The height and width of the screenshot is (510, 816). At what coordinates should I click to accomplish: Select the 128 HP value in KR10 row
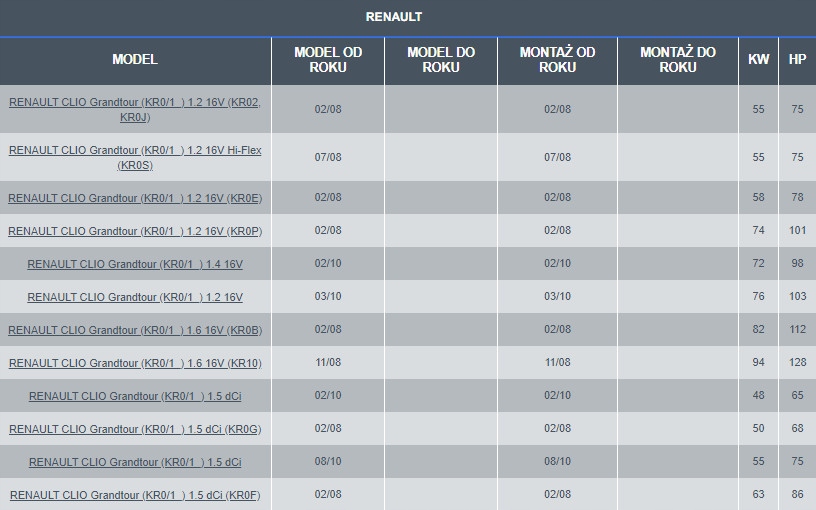point(797,362)
